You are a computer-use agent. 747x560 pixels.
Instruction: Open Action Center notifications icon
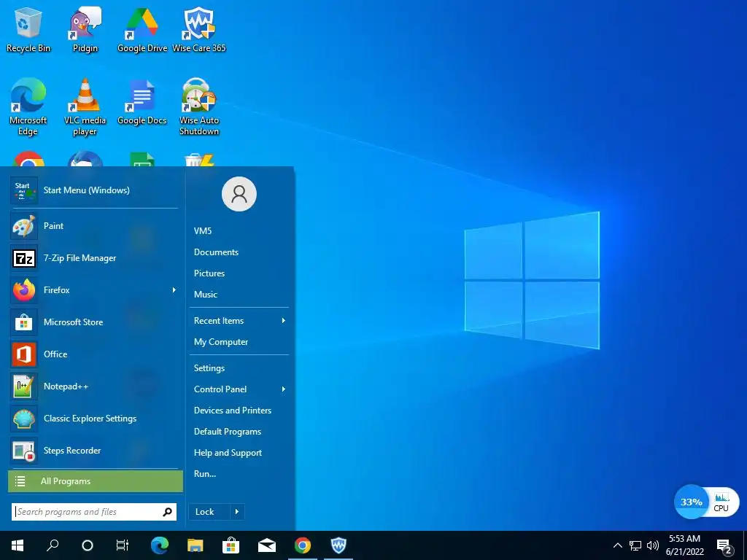pyautogui.click(x=724, y=547)
